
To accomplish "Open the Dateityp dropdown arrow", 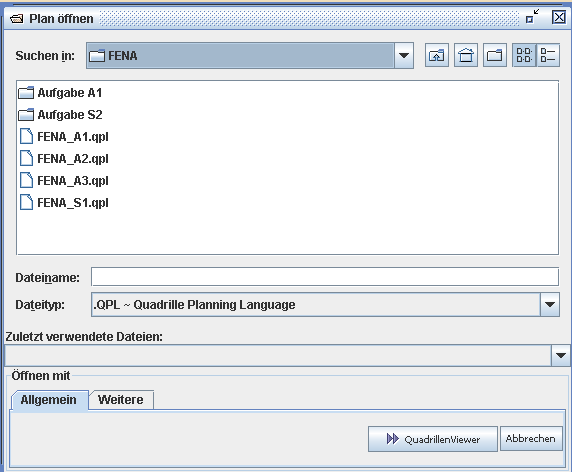I will [550, 304].
